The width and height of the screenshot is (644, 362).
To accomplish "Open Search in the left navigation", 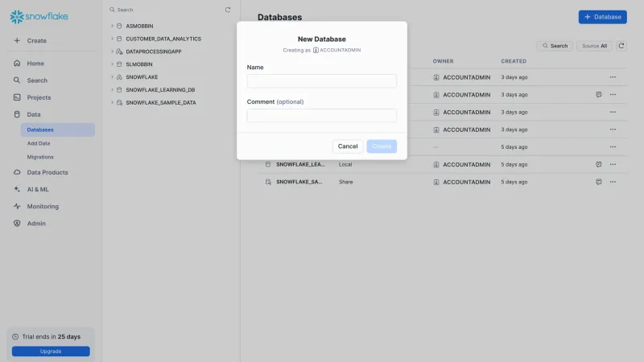I will point(37,80).
